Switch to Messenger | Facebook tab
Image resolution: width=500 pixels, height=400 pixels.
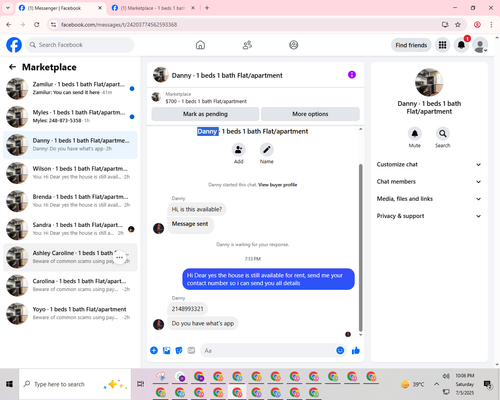[x=61, y=8]
